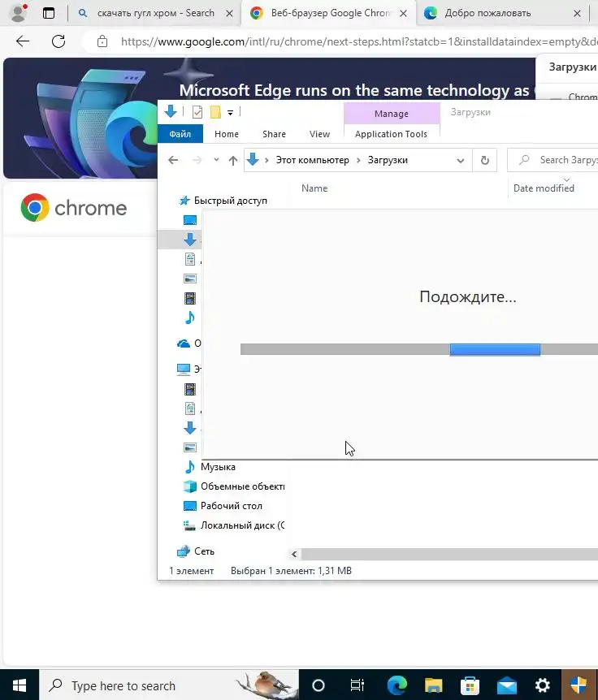Navigate back in File Explorer

173,160
